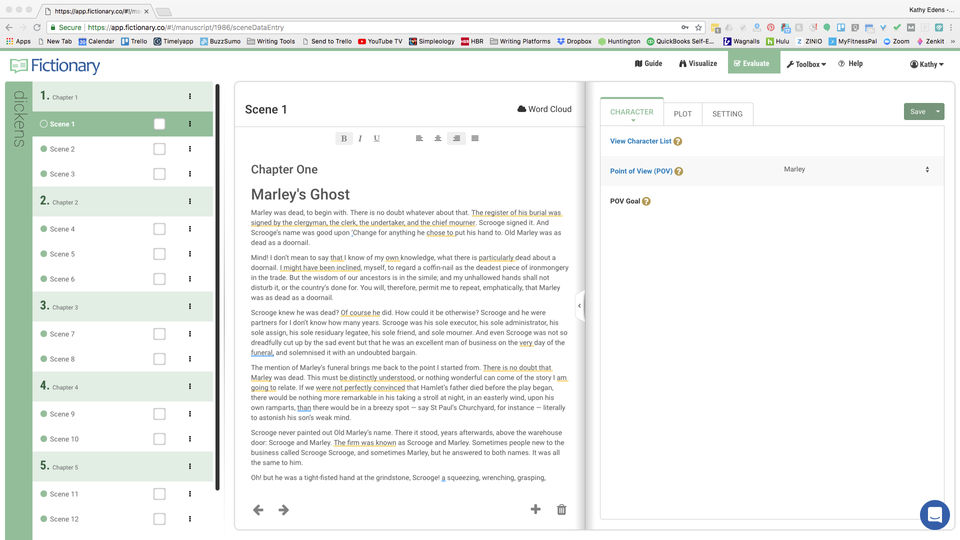Select Chapter 5 in the sidebar

[122, 466]
